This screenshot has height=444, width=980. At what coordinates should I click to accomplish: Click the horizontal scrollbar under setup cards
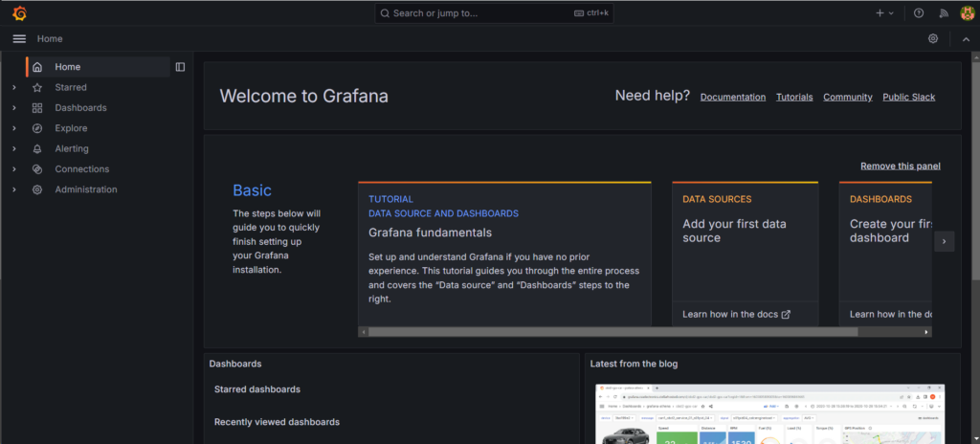[x=613, y=331]
